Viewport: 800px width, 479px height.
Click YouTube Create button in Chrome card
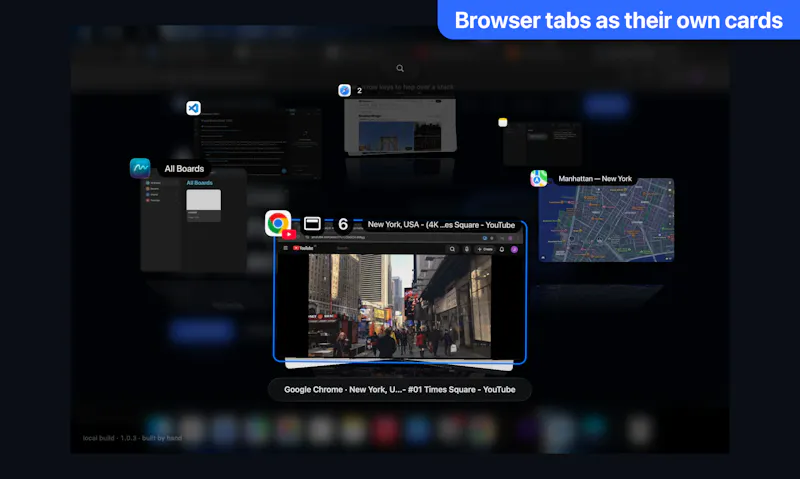tap(485, 249)
